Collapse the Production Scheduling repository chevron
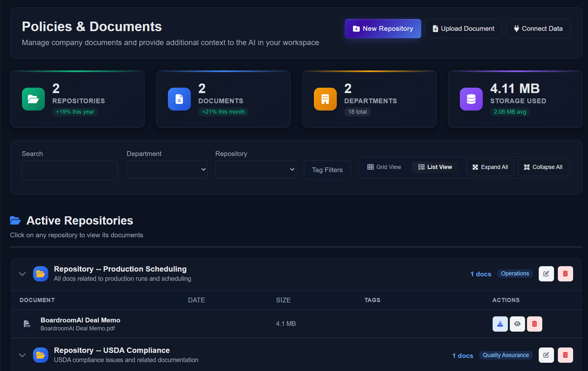This screenshot has height=371, width=588. tap(22, 274)
